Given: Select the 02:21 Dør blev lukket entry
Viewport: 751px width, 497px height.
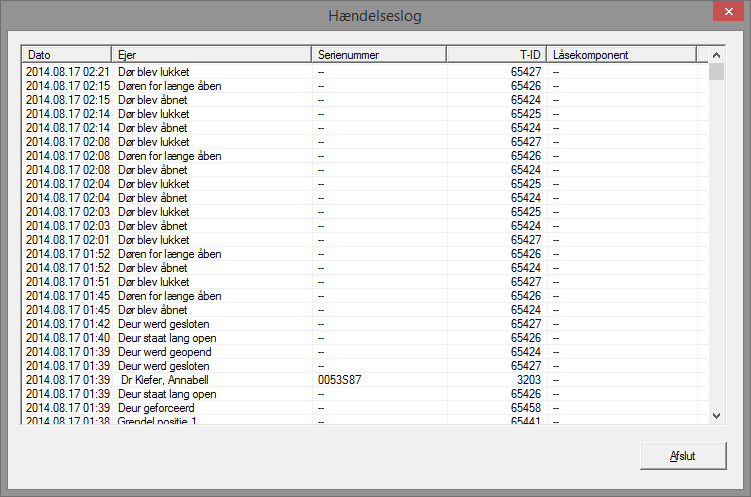Looking at the screenshot, I should click(x=153, y=72).
